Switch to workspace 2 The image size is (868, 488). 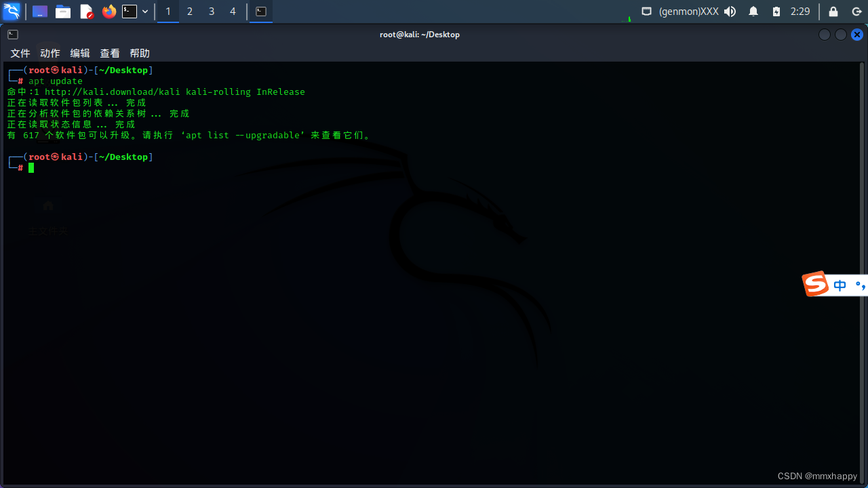point(190,12)
